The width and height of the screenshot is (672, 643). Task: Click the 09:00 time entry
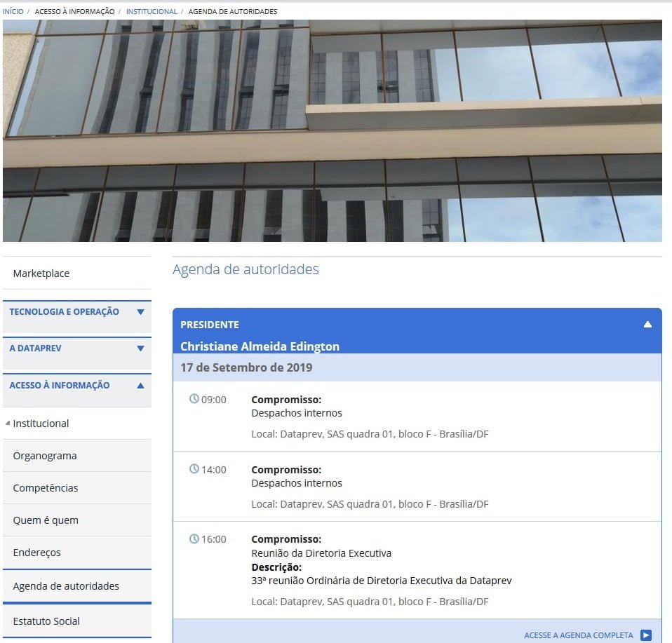[213, 400]
